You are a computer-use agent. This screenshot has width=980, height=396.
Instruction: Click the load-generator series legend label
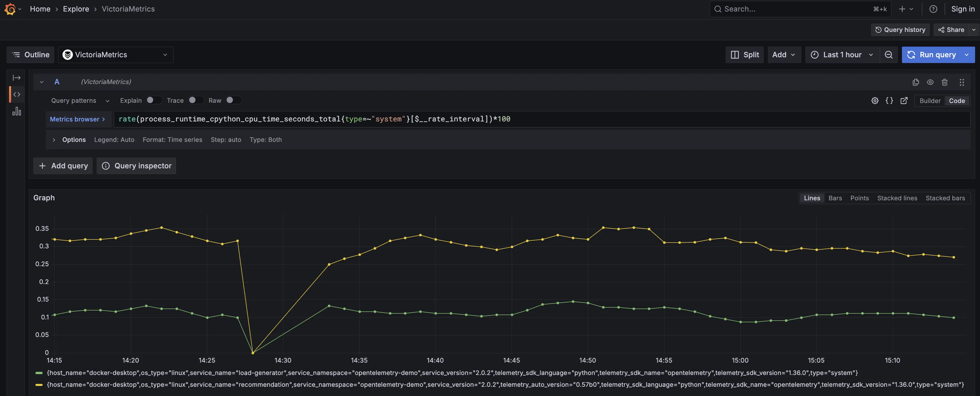(452, 373)
